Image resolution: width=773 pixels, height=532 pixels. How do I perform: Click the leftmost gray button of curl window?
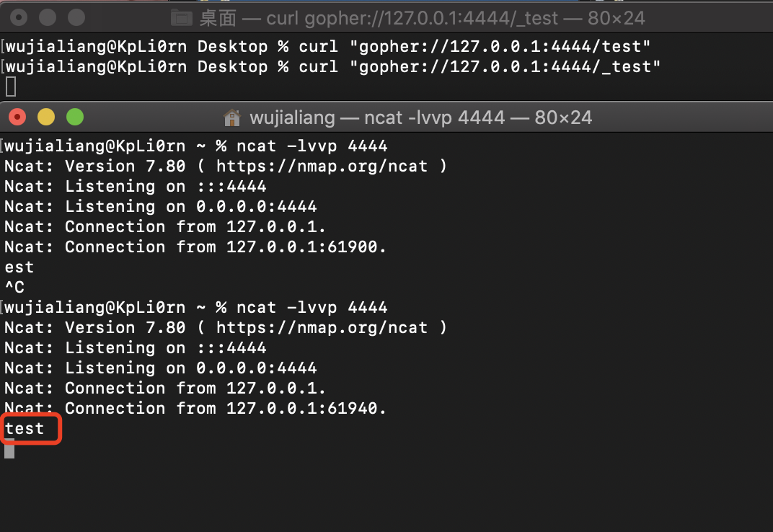[19, 17]
